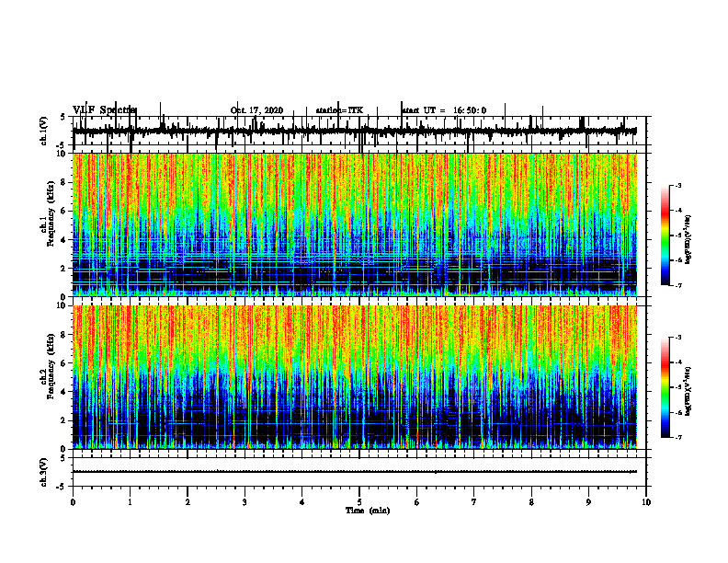
Task: Click the "-3" tick on ch.2 colorbar
Action: point(677,338)
